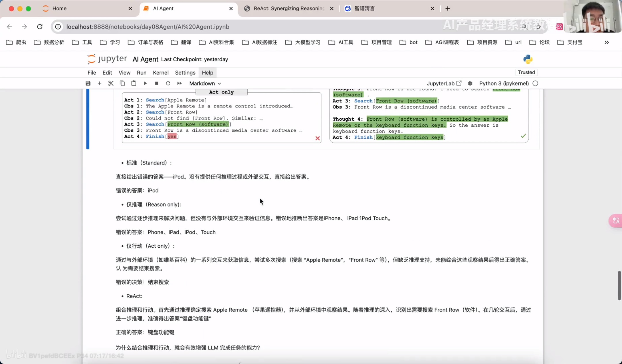
Task: Open the Kernel menu
Action: click(161, 73)
